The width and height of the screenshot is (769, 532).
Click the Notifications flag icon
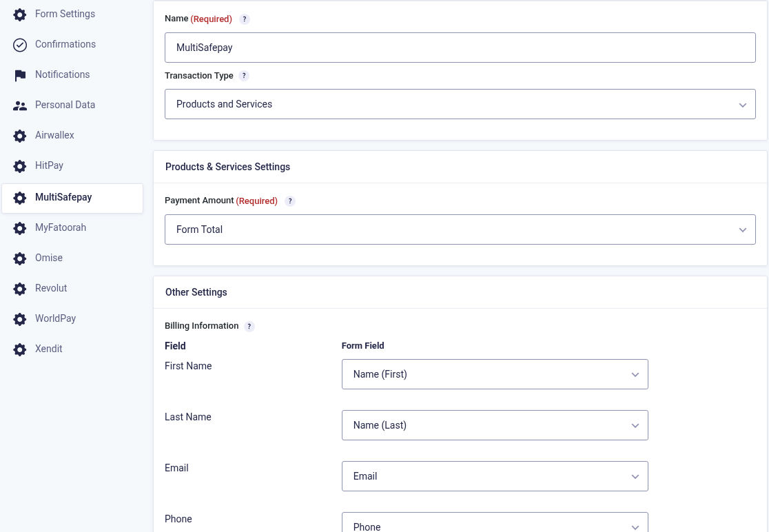coord(19,75)
